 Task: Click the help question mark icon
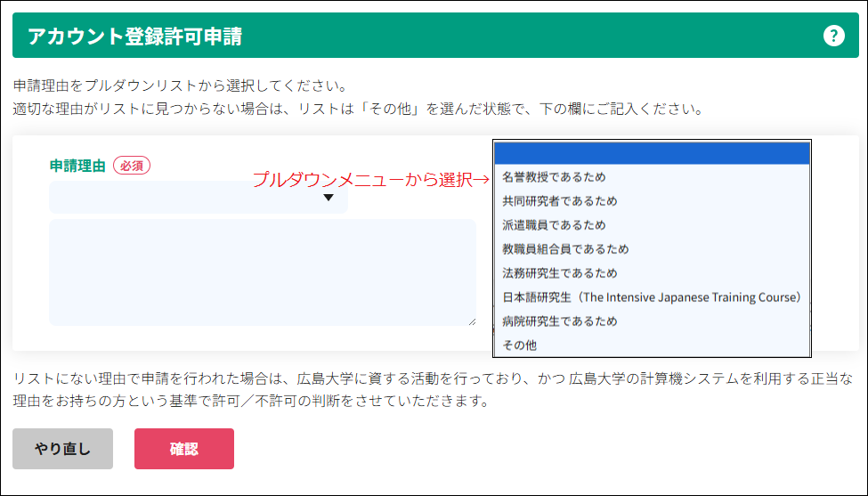[833, 36]
